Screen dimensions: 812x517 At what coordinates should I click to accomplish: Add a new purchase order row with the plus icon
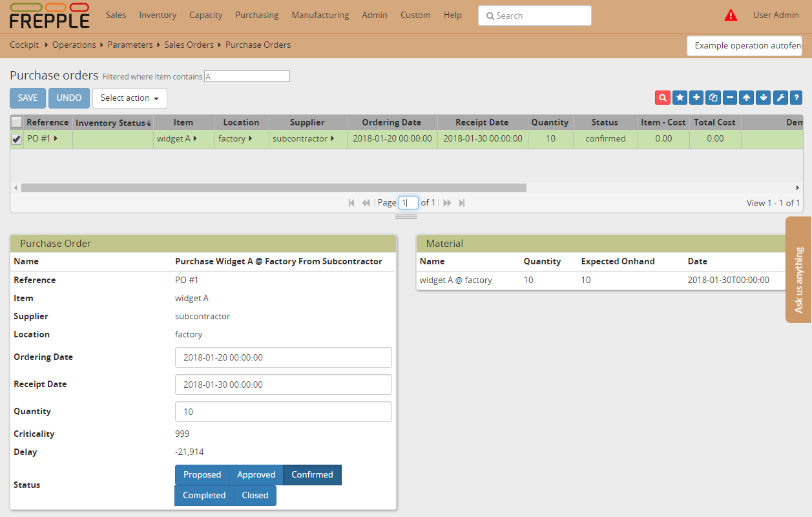pyautogui.click(x=696, y=97)
